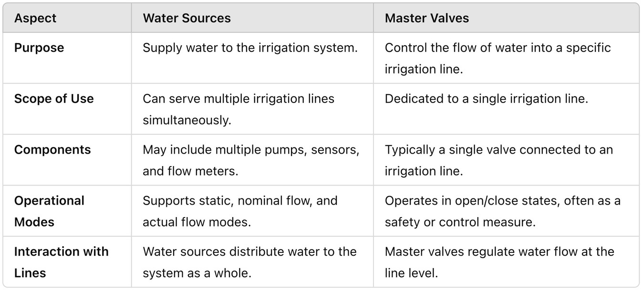Select the Components row label
Screen dimensions: 644x291
pos(52,150)
